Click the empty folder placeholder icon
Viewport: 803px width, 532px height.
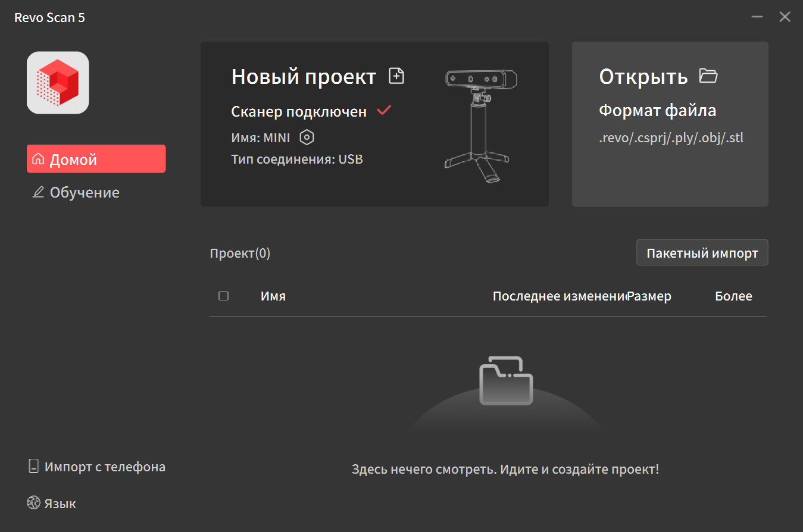506,381
